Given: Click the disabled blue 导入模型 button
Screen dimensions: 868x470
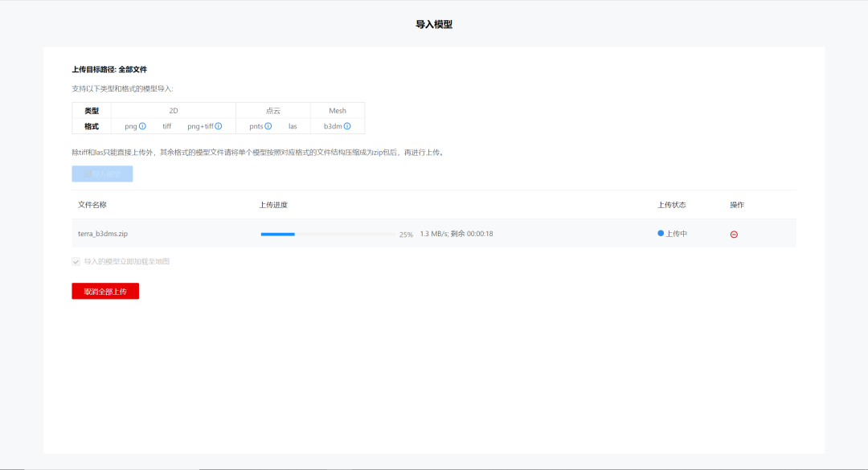Looking at the screenshot, I should (102, 174).
